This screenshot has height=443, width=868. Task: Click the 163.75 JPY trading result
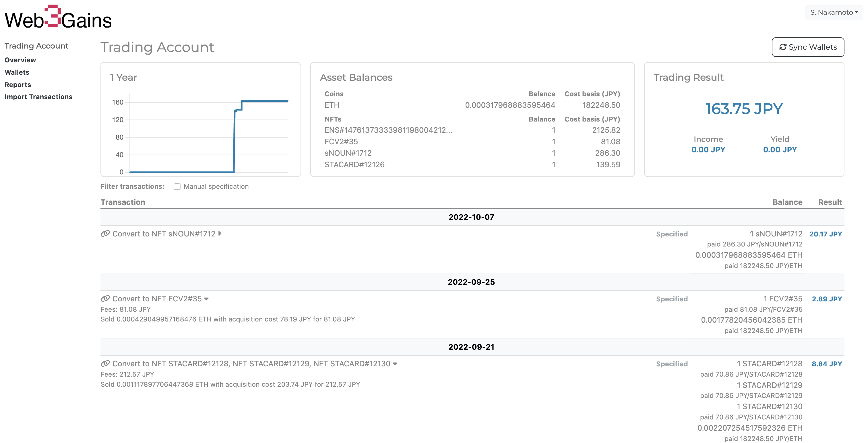coord(744,109)
